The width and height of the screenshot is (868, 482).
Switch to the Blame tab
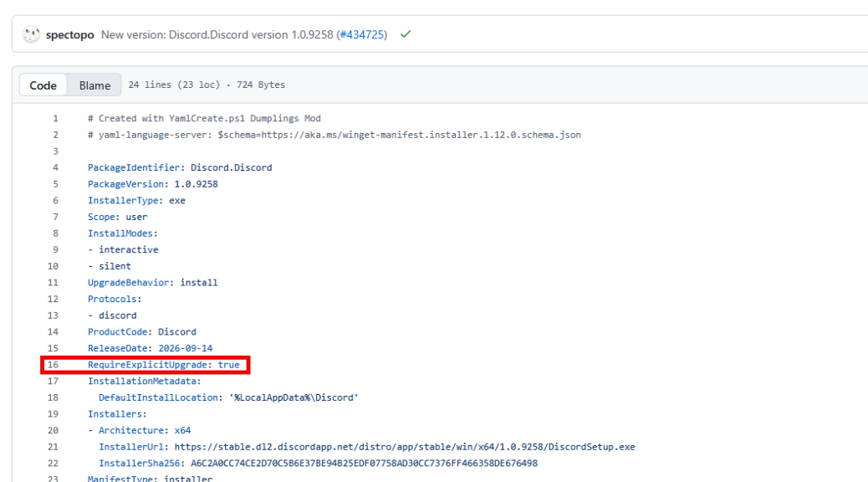[94, 85]
